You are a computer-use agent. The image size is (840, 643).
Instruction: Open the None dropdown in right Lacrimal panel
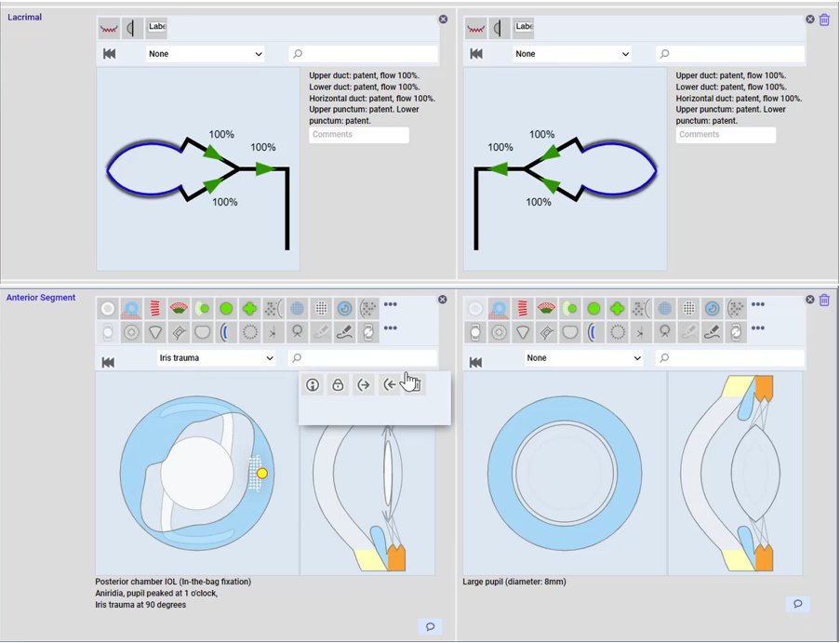pos(571,54)
